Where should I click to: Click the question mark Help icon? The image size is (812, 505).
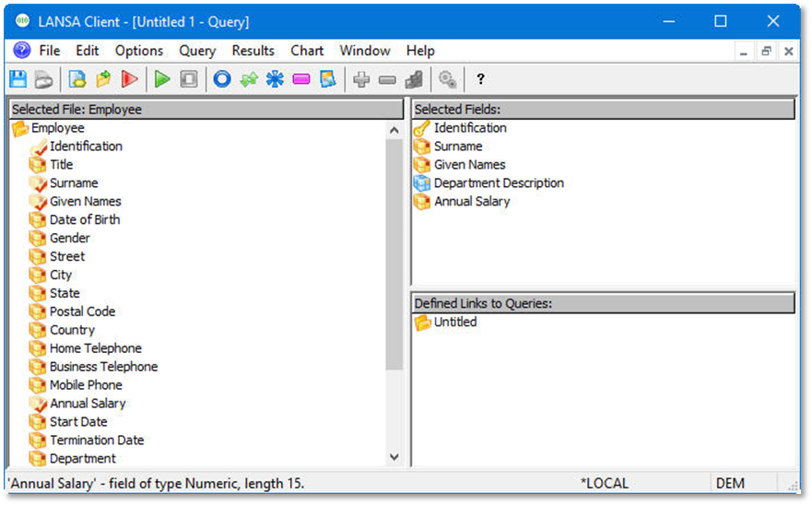click(480, 78)
